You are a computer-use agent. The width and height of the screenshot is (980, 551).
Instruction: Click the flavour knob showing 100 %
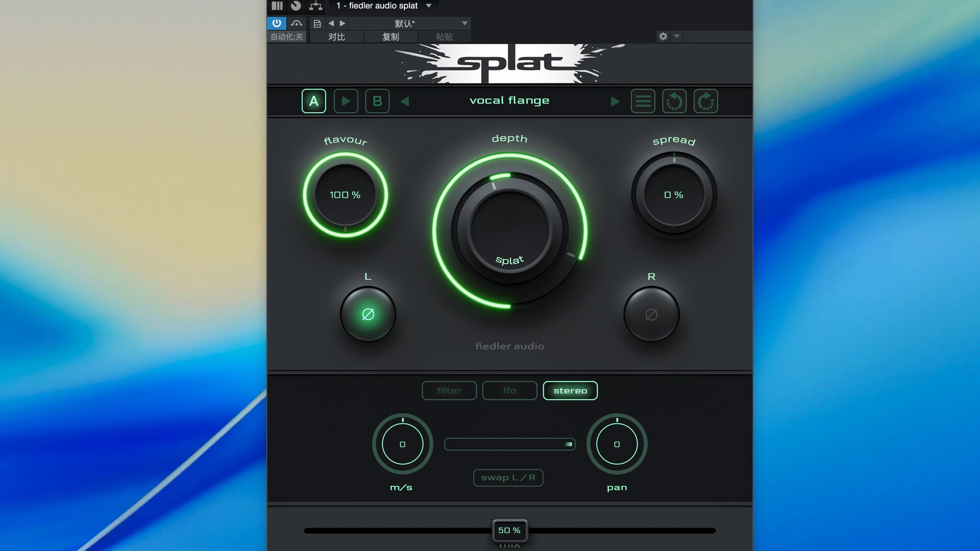pyautogui.click(x=346, y=195)
